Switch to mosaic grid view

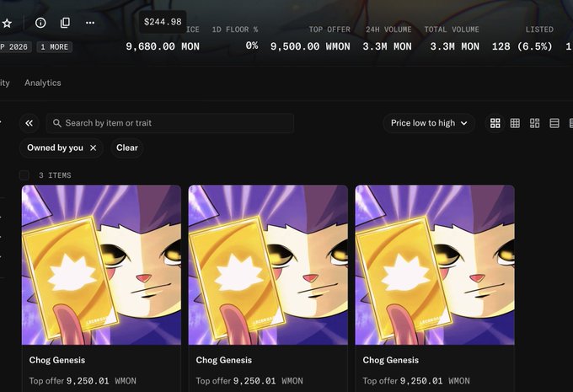coord(534,123)
